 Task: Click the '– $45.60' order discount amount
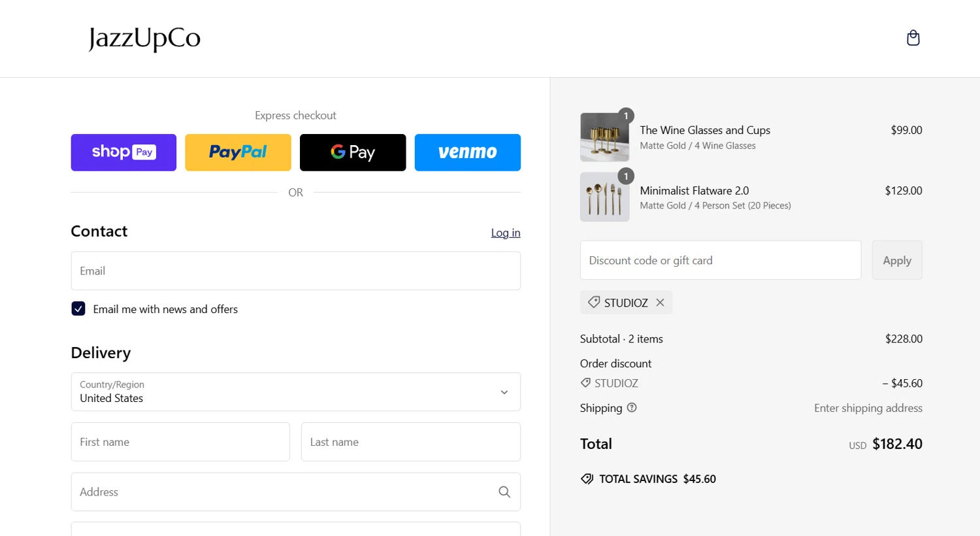902,383
